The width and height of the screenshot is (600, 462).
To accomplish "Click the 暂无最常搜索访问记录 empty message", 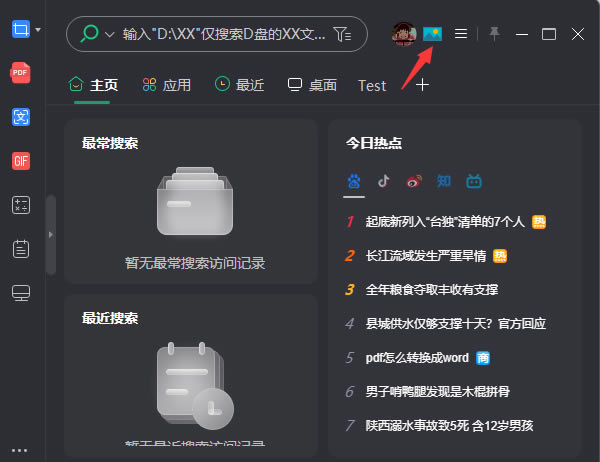I will pyautogui.click(x=195, y=263).
